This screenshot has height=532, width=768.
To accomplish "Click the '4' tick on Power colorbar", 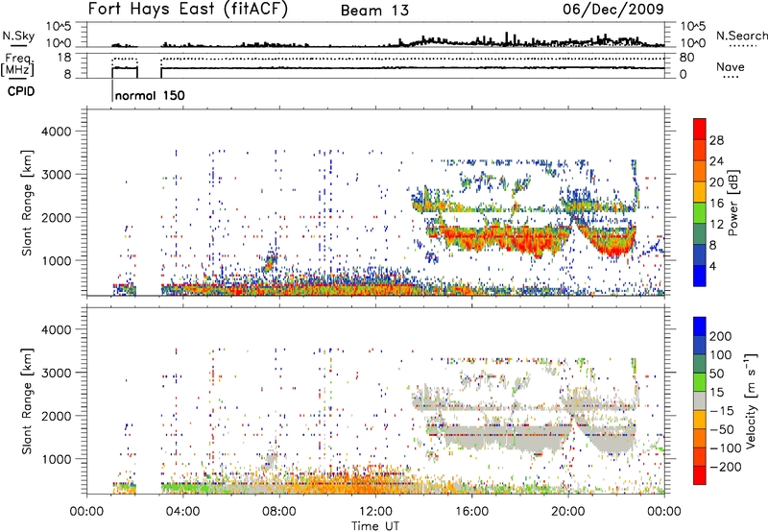I will point(713,266).
